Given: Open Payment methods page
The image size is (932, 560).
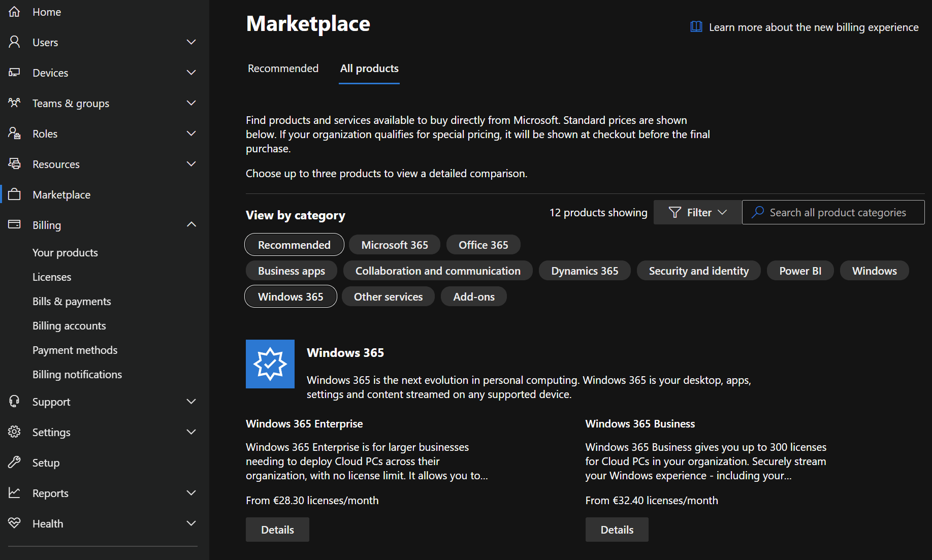Looking at the screenshot, I should tap(75, 350).
